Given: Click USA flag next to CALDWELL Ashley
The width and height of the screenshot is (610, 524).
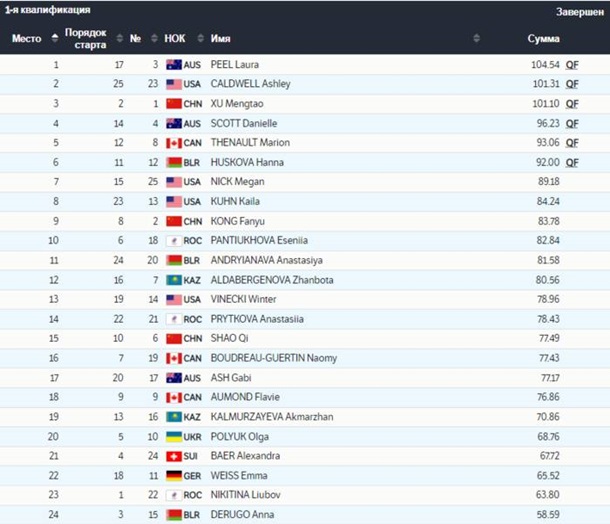Looking at the screenshot, I should pos(172,84).
